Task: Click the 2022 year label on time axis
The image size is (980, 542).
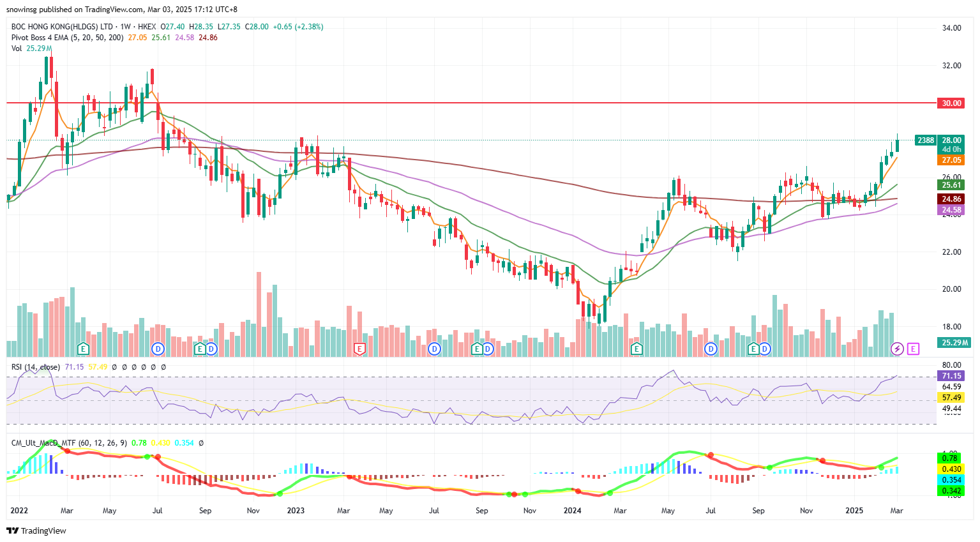Action: (x=19, y=511)
